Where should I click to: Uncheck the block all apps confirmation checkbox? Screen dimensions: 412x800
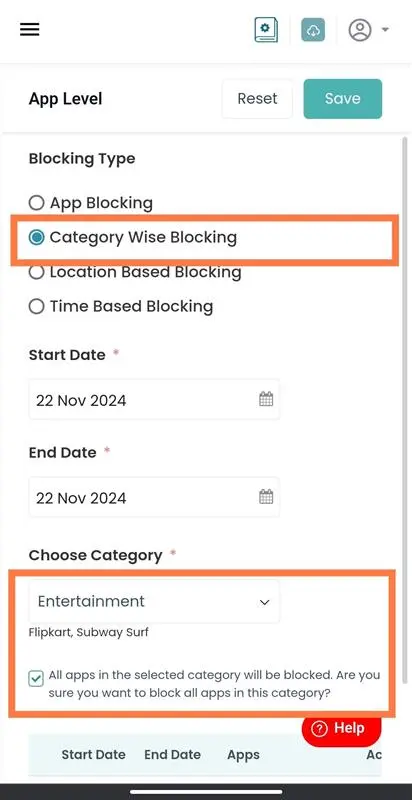click(x=36, y=679)
